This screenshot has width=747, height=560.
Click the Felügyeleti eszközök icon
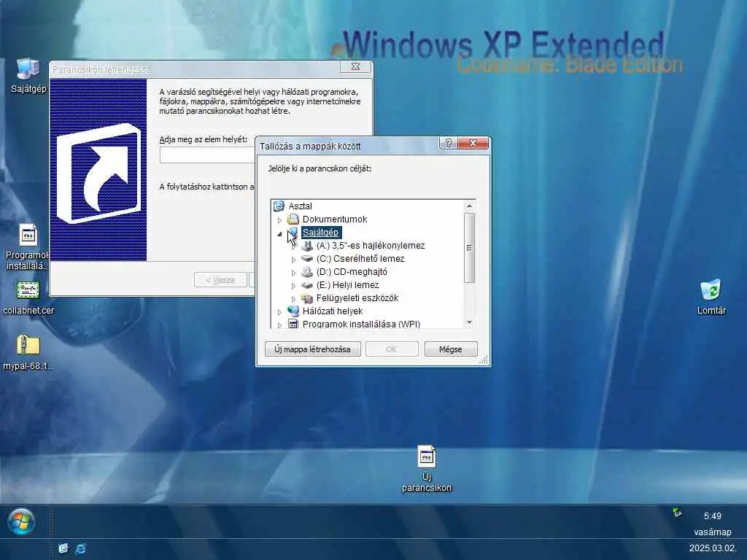(x=307, y=298)
